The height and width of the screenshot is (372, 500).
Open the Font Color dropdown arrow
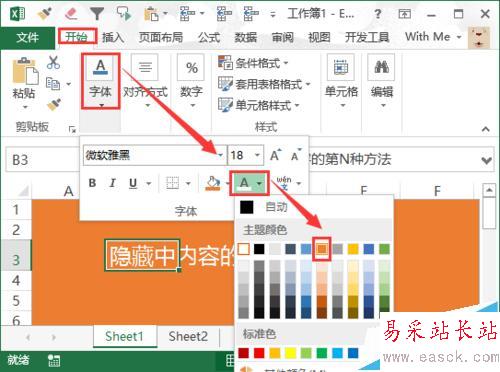[259, 183]
